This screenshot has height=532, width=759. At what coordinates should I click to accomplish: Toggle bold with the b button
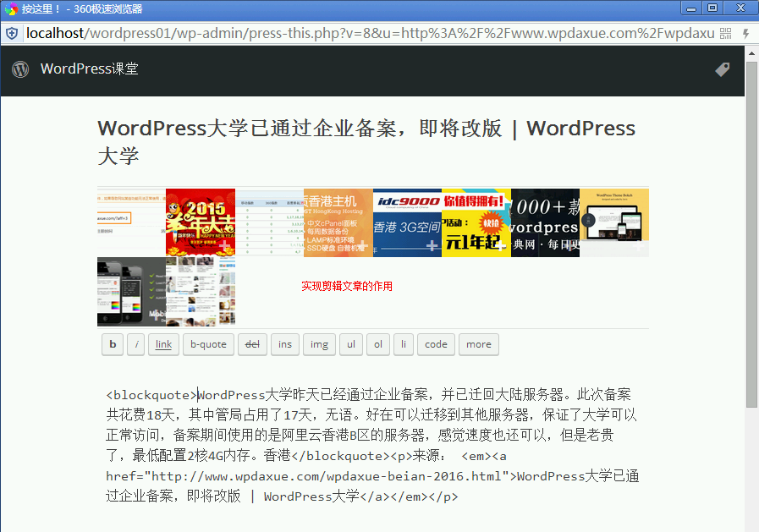point(113,344)
